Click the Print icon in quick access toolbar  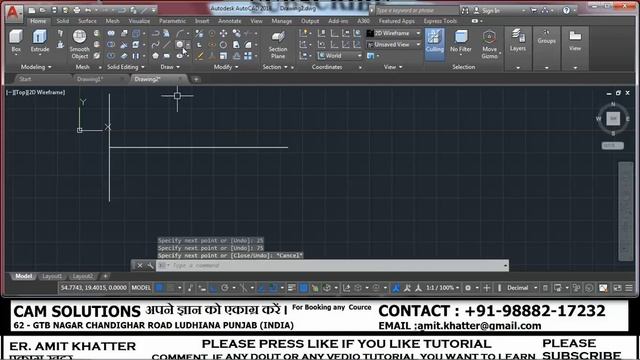point(76,10)
